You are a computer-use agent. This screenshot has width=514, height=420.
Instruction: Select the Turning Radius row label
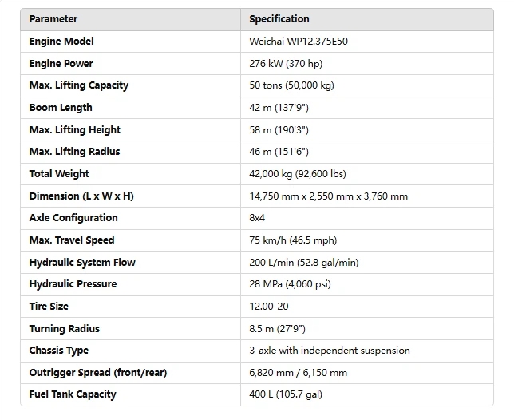(65, 329)
